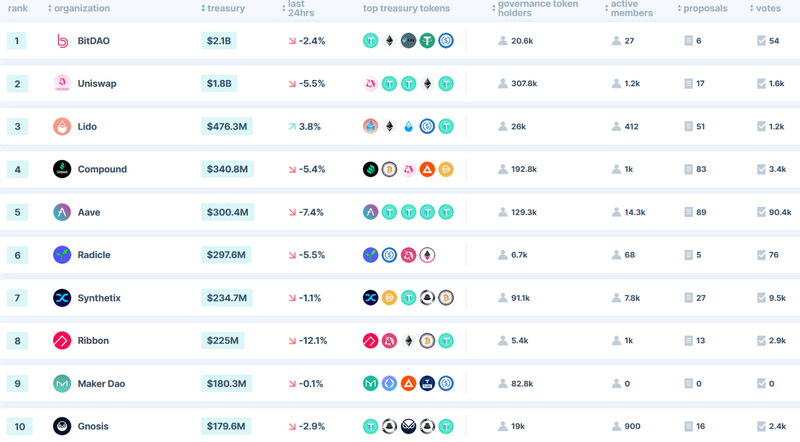Click the BitDAO logo icon
The width and height of the screenshot is (800, 442).
pos(62,41)
